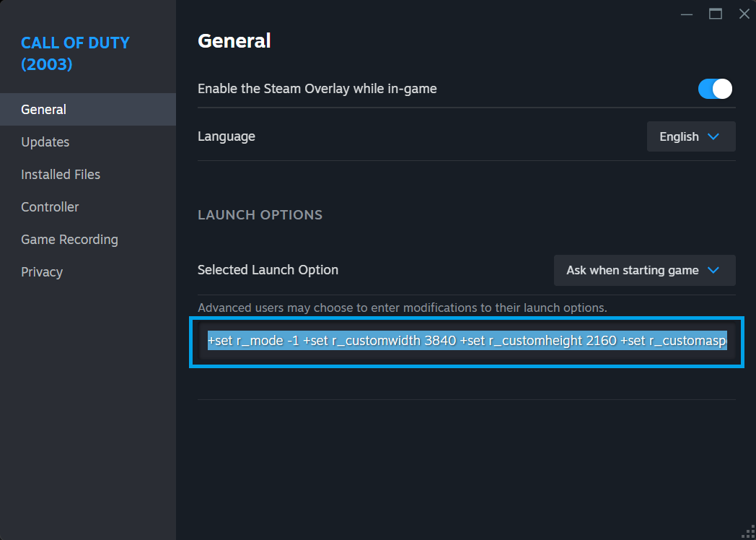Maximize the properties window

(716, 14)
